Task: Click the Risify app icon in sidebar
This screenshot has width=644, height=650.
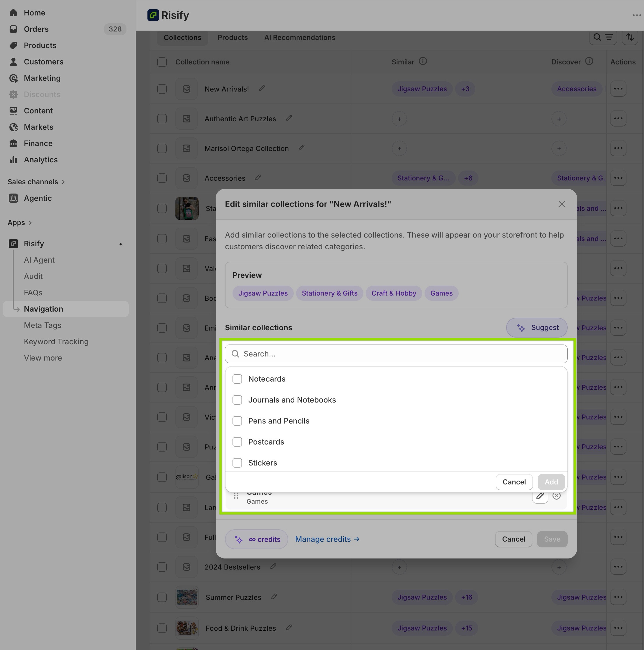Action: click(13, 244)
